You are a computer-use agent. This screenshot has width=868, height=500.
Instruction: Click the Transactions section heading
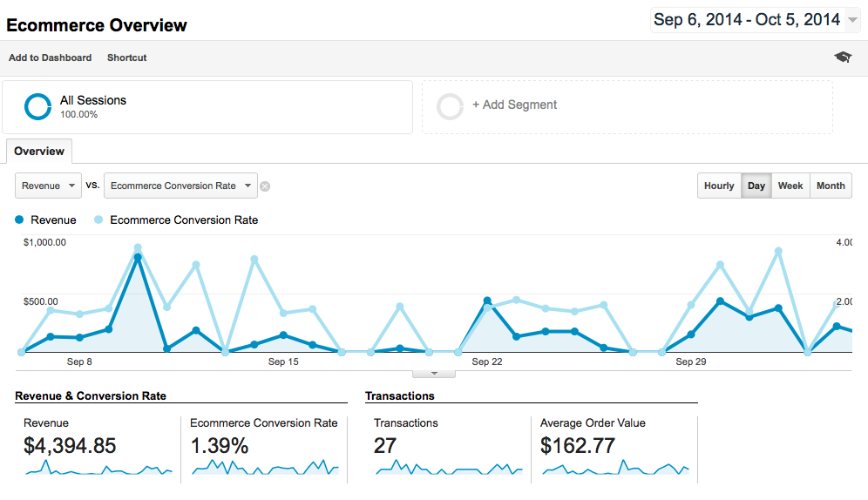(x=400, y=396)
